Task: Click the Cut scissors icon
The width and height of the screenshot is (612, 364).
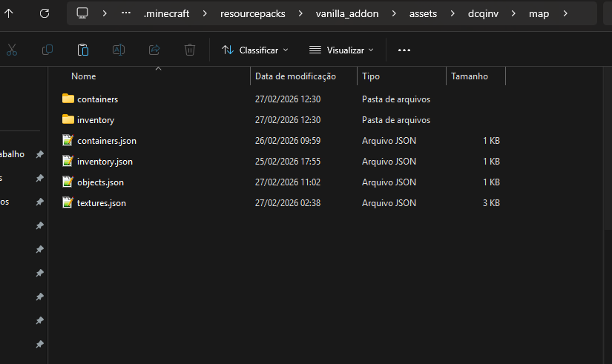Action: (12, 50)
